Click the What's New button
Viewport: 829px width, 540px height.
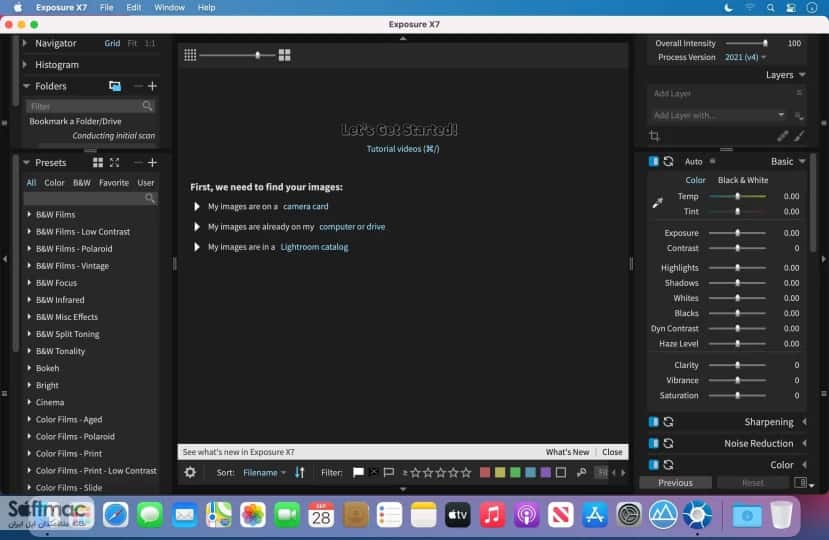pos(567,452)
